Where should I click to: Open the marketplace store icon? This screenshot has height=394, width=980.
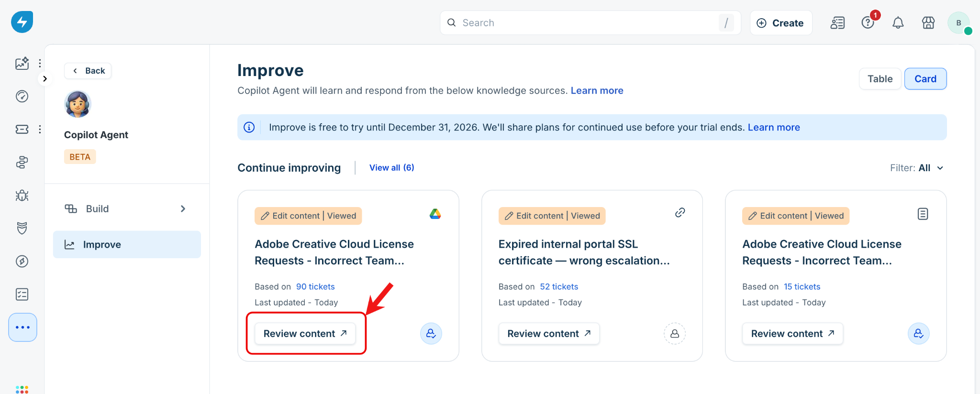click(x=928, y=23)
